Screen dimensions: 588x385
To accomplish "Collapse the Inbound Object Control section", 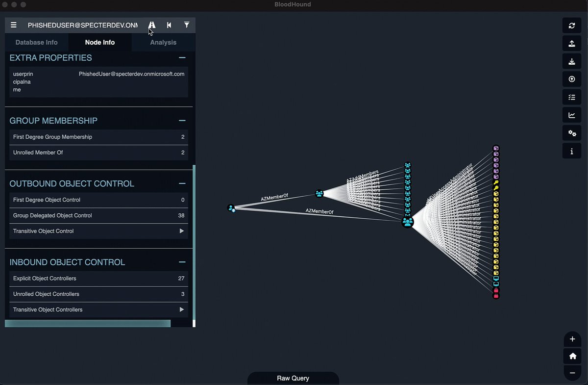I will pyautogui.click(x=182, y=262).
